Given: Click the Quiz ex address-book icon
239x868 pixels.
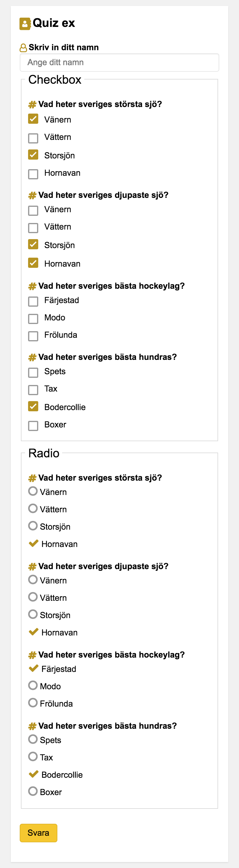Looking at the screenshot, I should point(25,24).
